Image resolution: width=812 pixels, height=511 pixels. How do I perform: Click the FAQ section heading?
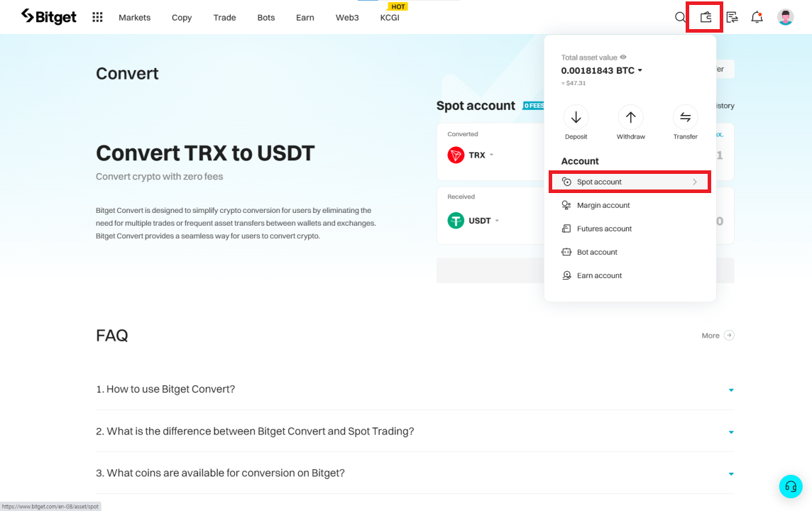click(112, 336)
